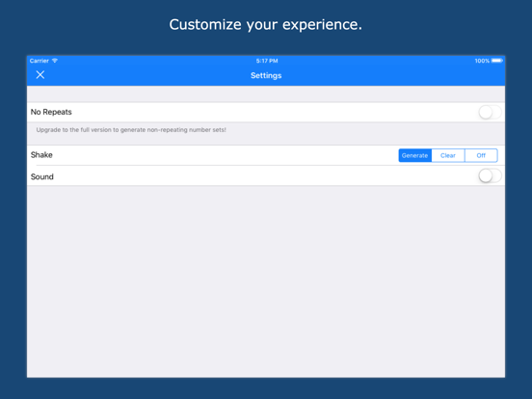Select Generate in Shake options

415,155
